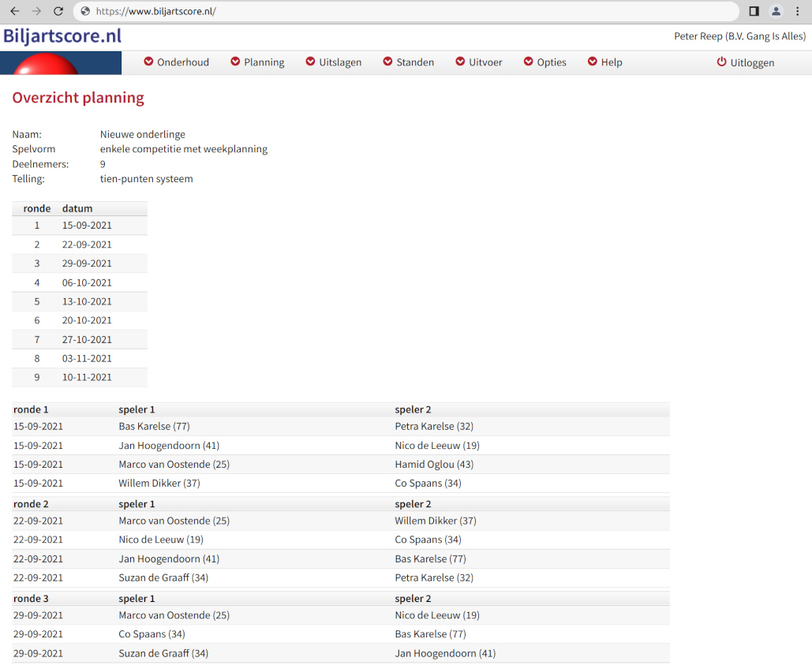Expand the Uitslagen dropdown arrow
Viewport: 812px width, 665px height.
[310, 62]
